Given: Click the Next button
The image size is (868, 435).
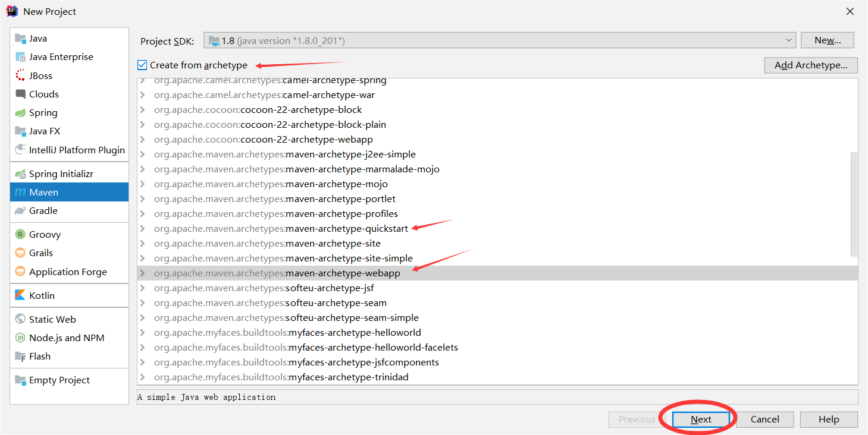Looking at the screenshot, I should coord(701,420).
